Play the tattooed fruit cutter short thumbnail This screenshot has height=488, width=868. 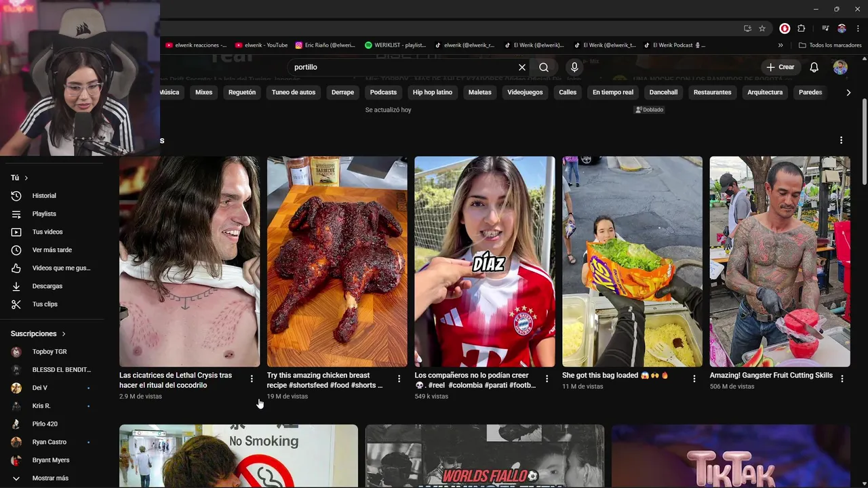780,262
